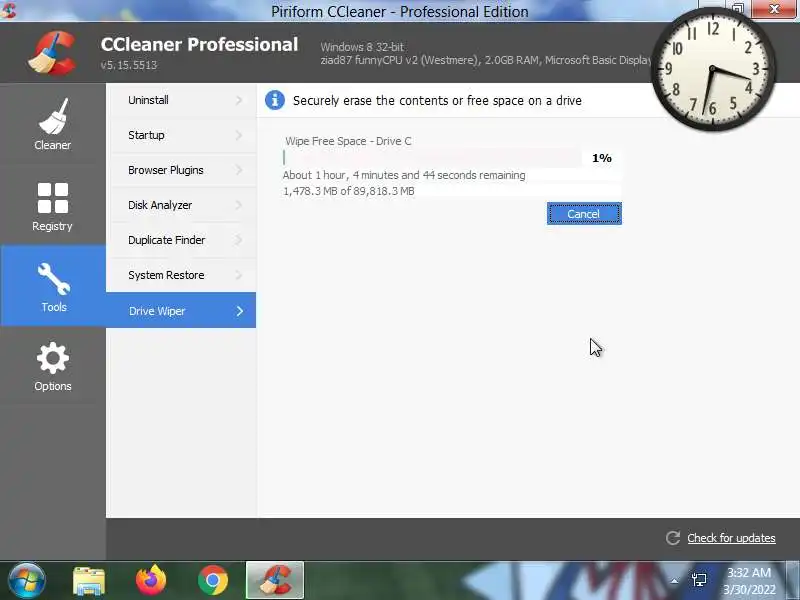Viewport: 800px width, 600px height.
Task: Open the Registry section grid icon
Action: 53,198
